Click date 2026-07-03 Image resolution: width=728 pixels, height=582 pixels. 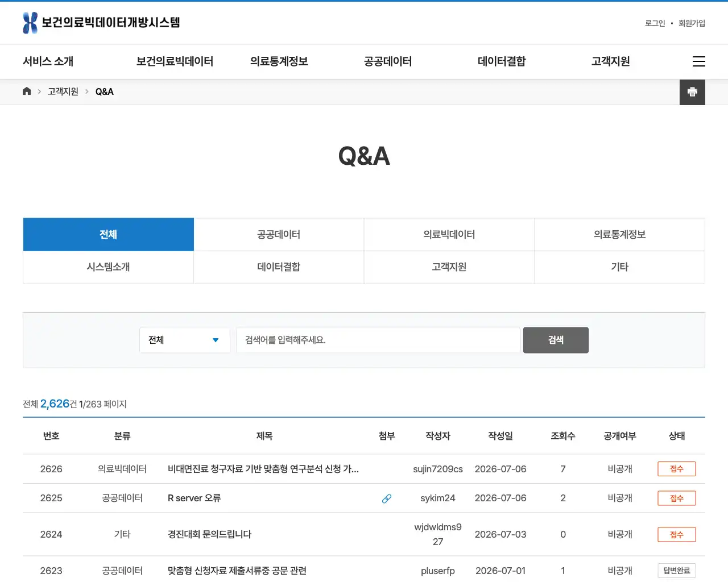500,534
